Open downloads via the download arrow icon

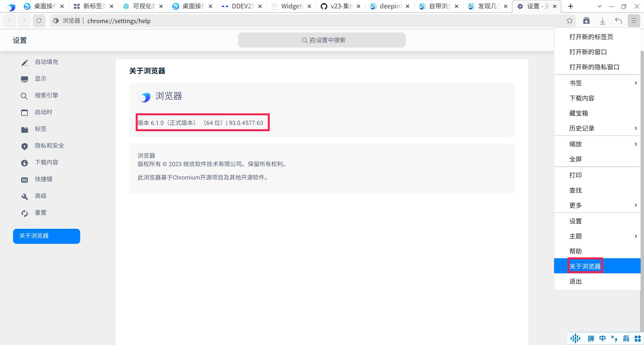click(x=602, y=20)
